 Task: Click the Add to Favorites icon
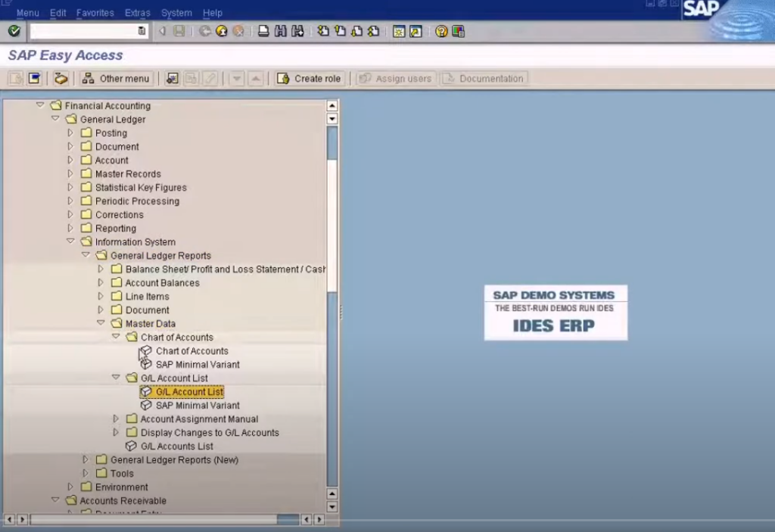(x=172, y=78)
